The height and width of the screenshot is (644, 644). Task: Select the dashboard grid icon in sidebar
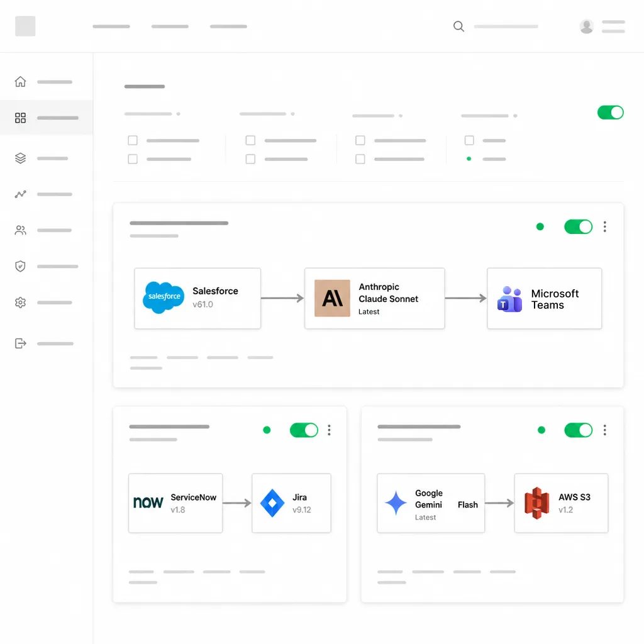(x=20, y=118)
